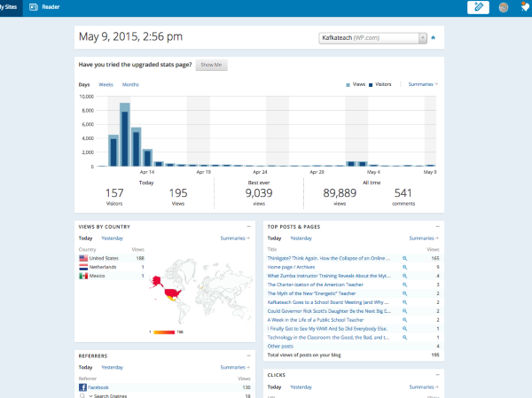Toggle Views series in chart legend

point(356,84)
